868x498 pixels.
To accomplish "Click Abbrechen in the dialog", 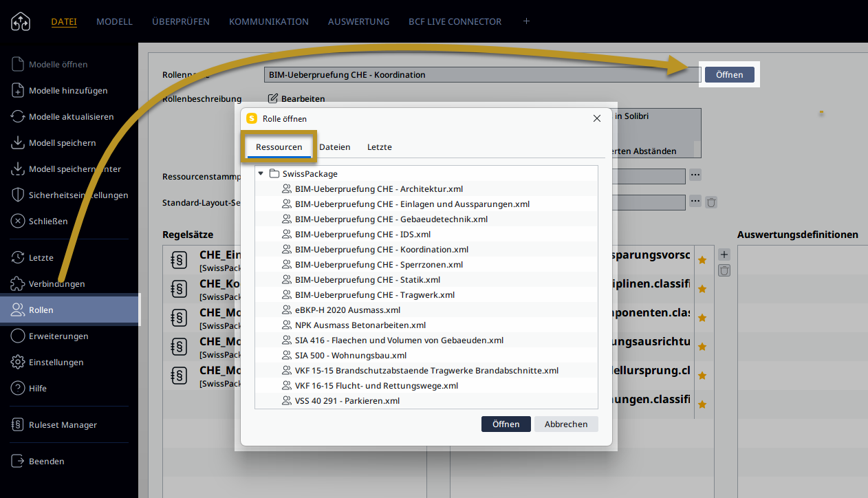I will 566,424.
